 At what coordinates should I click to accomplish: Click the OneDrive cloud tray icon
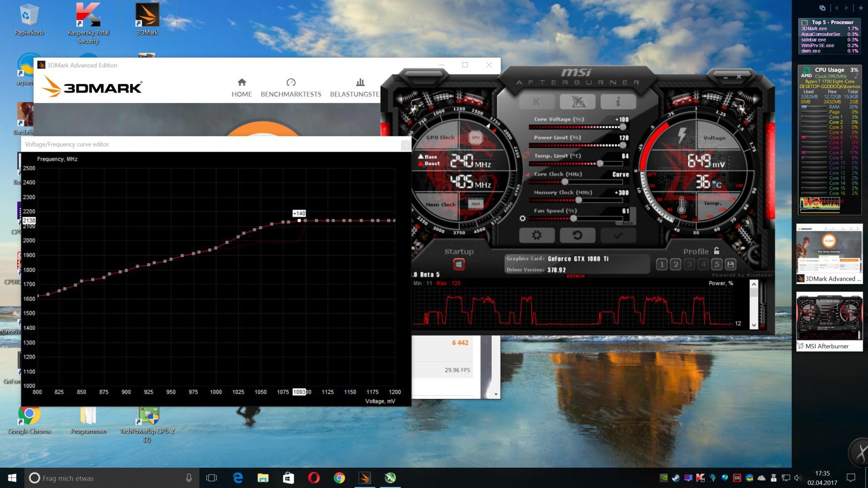[x=762, y=478]
